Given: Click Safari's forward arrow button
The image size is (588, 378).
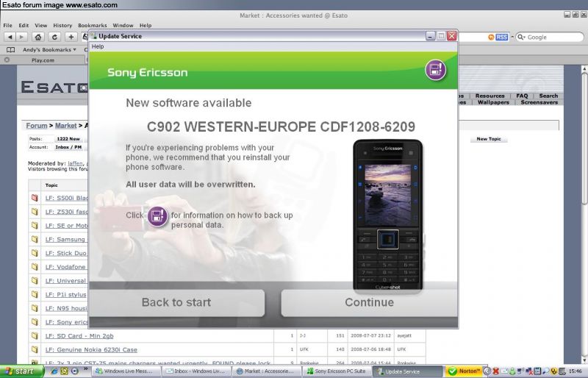Looking at the screenshot, I should click(22, 37).
